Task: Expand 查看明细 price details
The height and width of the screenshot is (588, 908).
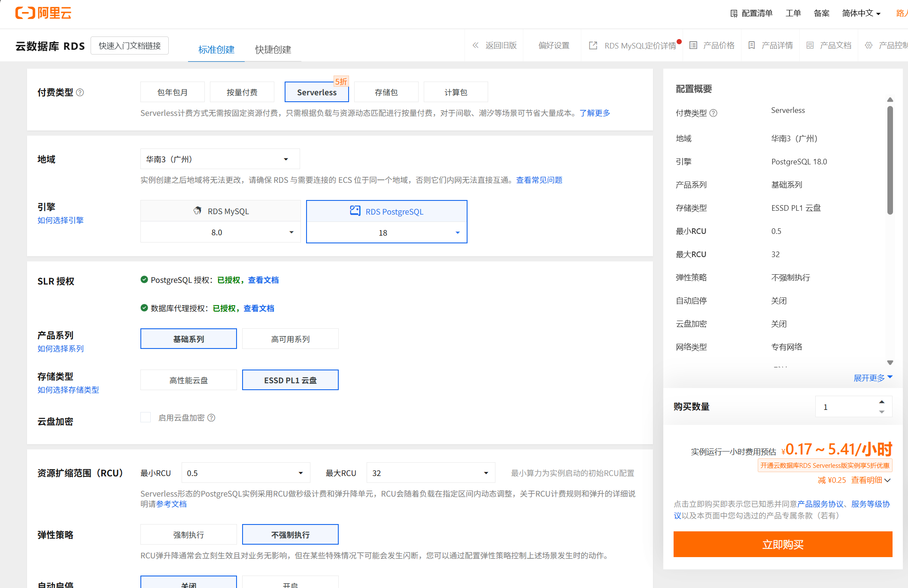Action: click(871, 480)
